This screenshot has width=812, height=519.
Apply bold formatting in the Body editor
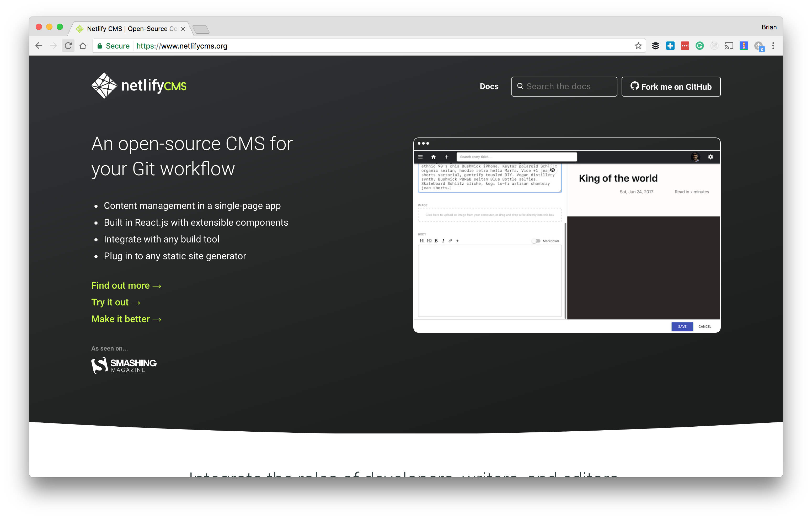[436, 241]
